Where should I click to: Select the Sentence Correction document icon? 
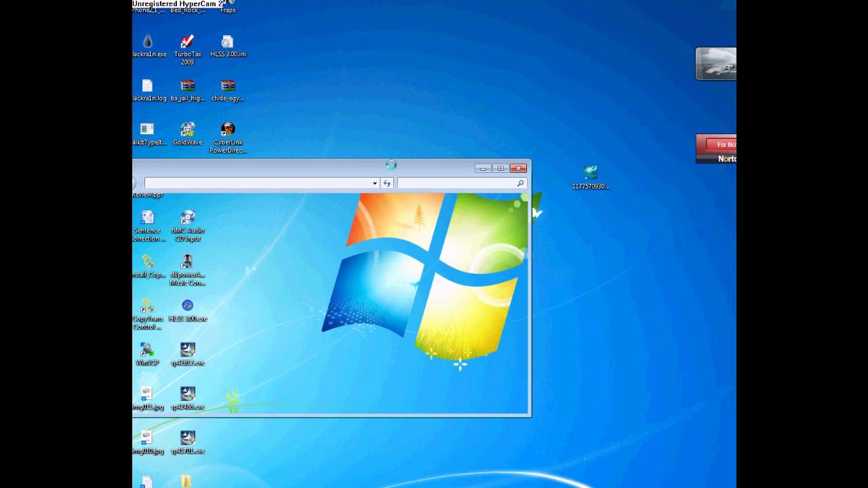pyautogui.click(x=147, y=226)
